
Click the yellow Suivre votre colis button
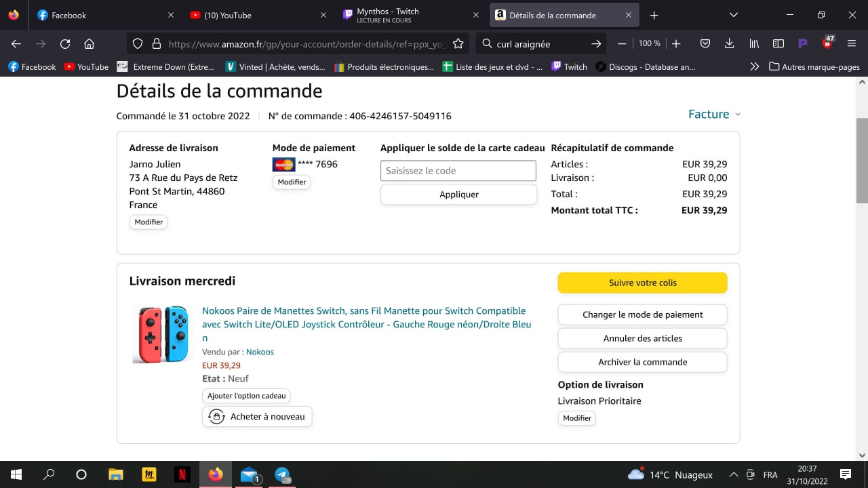[642, 283]
